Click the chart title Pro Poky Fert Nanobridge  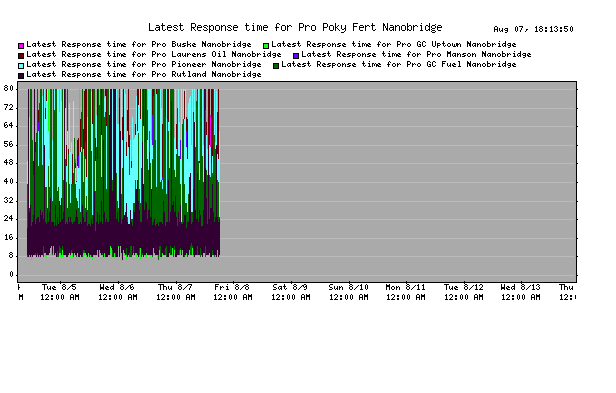coord(295,28)
